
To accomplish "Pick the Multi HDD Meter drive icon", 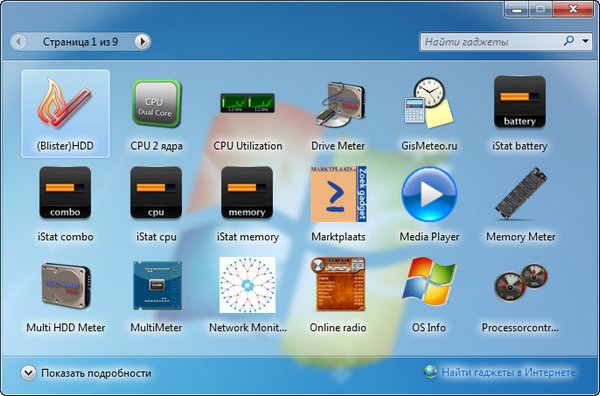I will [65, 285].
